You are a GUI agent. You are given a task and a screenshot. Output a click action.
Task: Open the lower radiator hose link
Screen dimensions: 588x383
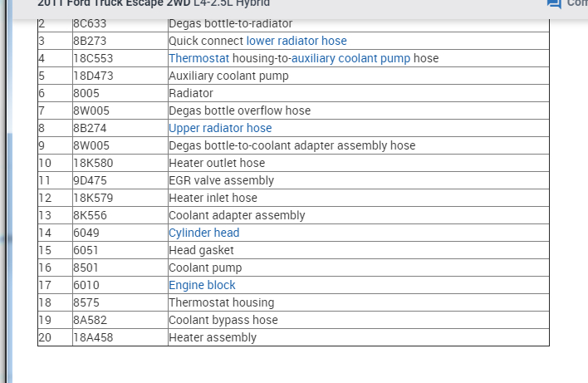tap(296, 41)
